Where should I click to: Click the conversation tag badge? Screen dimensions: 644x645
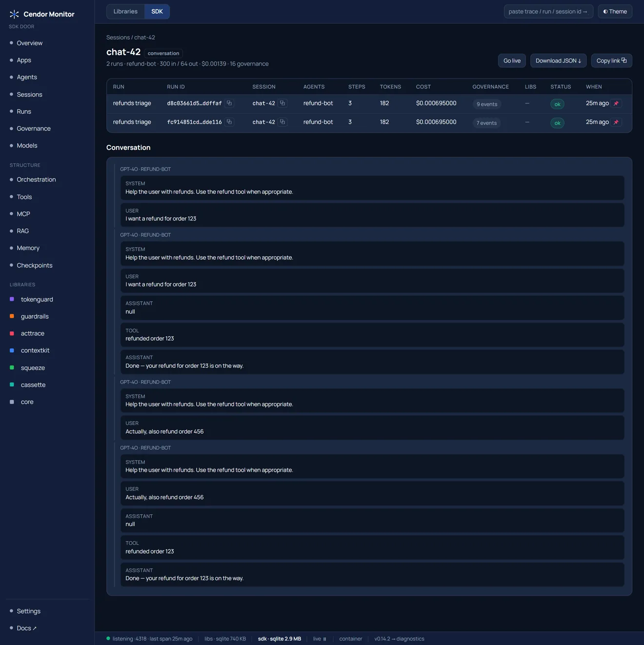pyautogui.click(x=163, y=53)
